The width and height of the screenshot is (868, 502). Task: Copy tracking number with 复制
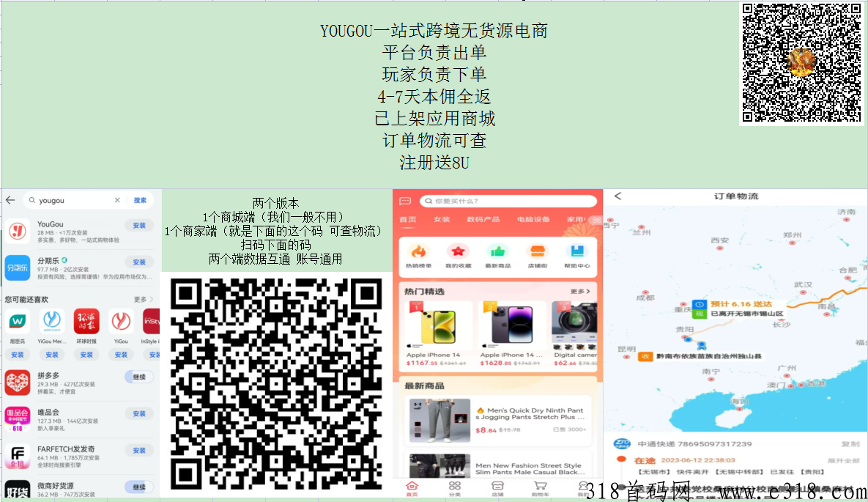(x=850, y=444)
